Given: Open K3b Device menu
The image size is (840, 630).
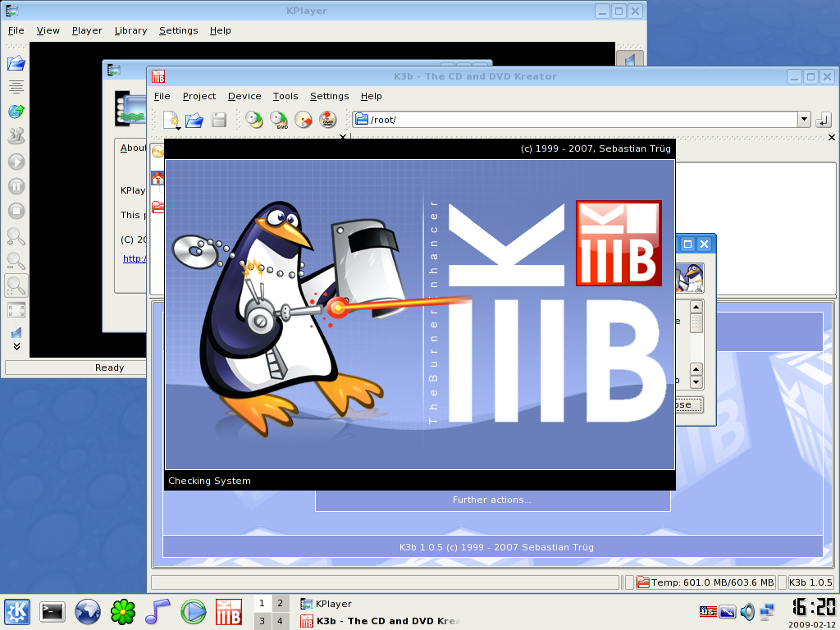Looking at the screenshot, I should [x=244, y=96].
